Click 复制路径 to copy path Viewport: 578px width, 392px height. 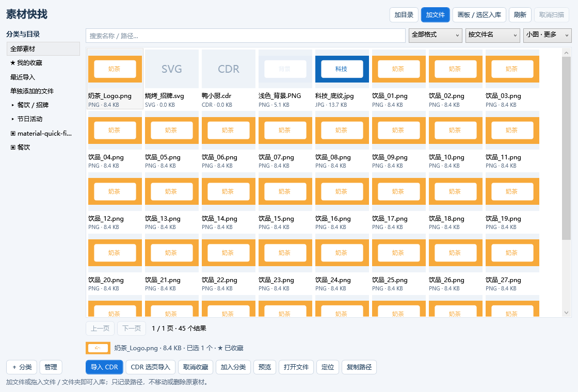(x=359, y=367)
